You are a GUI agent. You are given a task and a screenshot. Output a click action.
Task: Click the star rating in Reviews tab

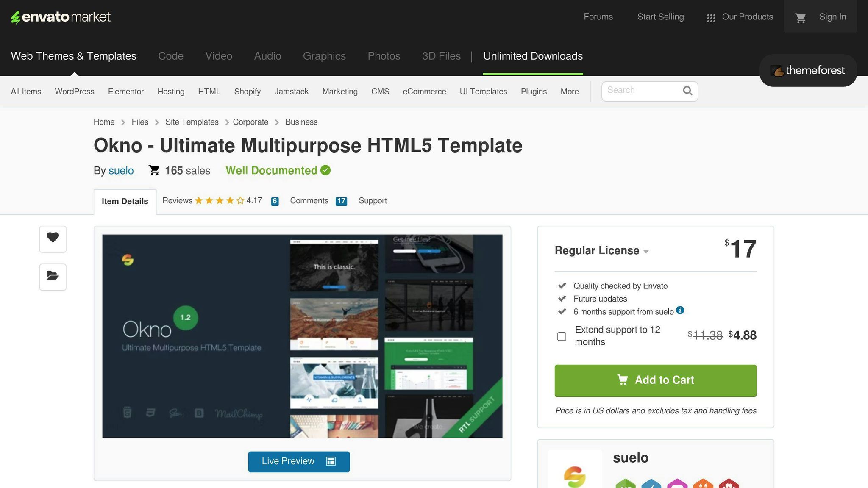tap(220, 201)
